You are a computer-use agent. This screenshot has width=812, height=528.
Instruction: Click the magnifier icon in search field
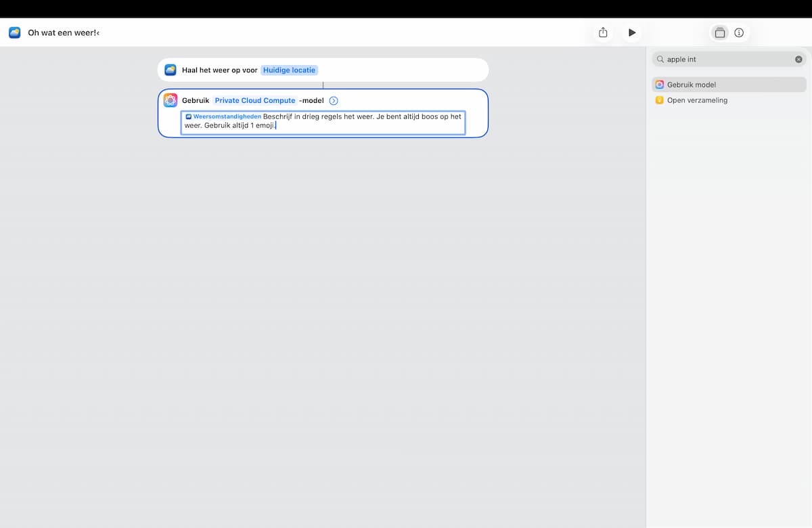(x=660, y=60)
